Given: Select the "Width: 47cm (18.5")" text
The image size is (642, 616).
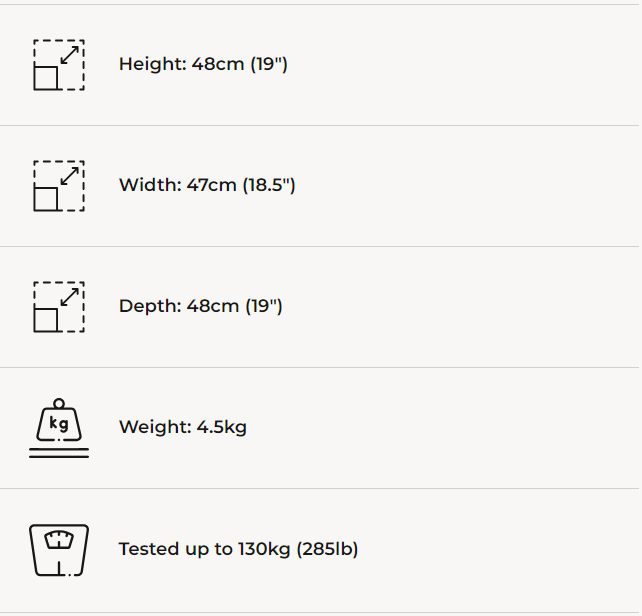Looking at the screenshot, I should [x=207, y=186].
